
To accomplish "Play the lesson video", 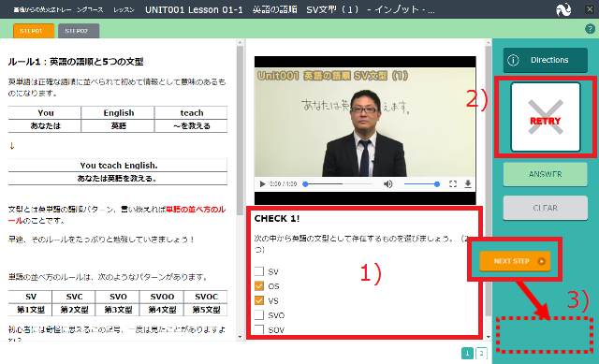I will [262, 184].
